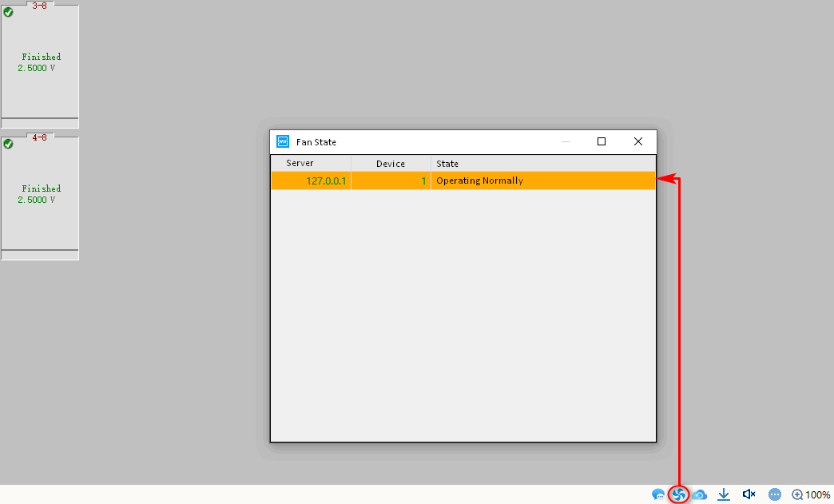Click the zoom magnifier icon at 100%

[x=797, y=495]
